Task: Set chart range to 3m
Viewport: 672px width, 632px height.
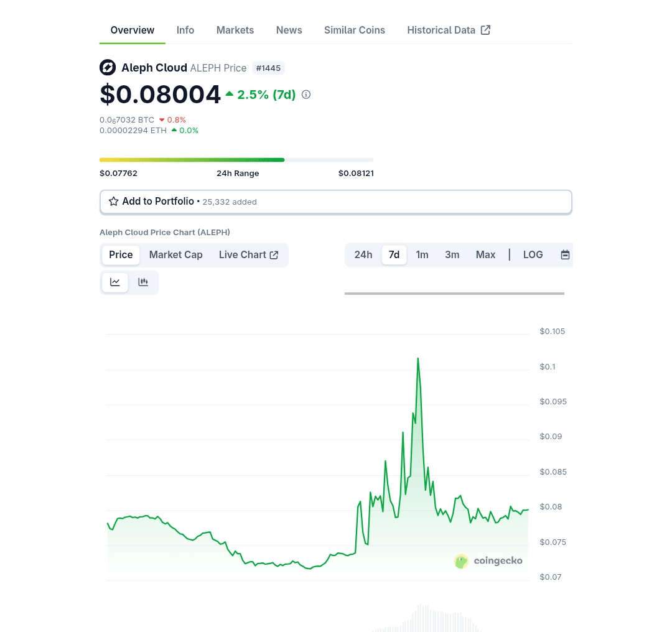Action: click(x=452, y=255)
